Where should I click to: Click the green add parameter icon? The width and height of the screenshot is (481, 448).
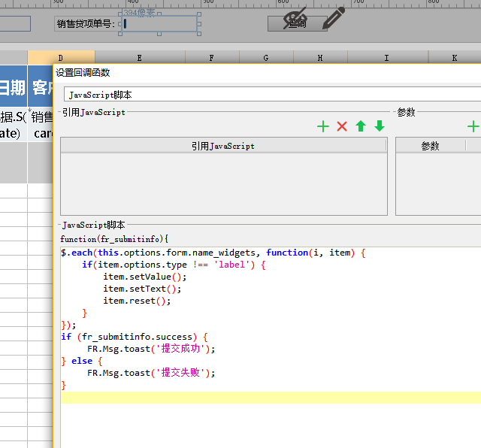pyautogui.click(x=473, y=126)
